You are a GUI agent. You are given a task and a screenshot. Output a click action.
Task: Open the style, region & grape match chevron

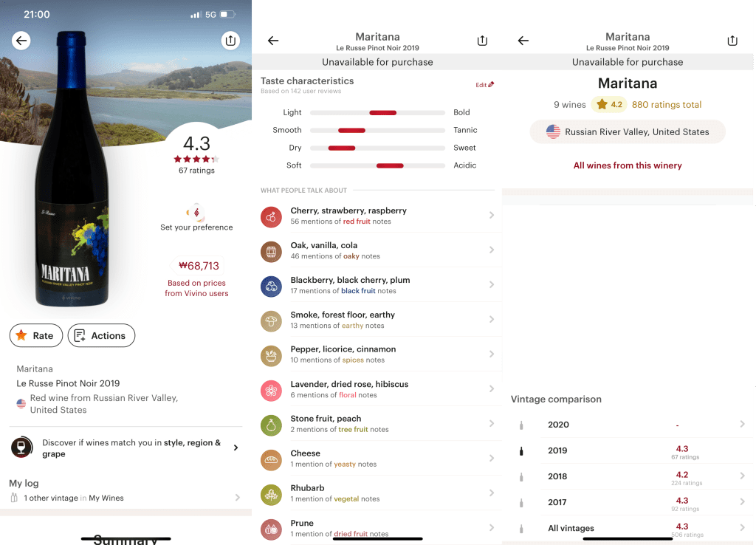[x=236, y=448]
